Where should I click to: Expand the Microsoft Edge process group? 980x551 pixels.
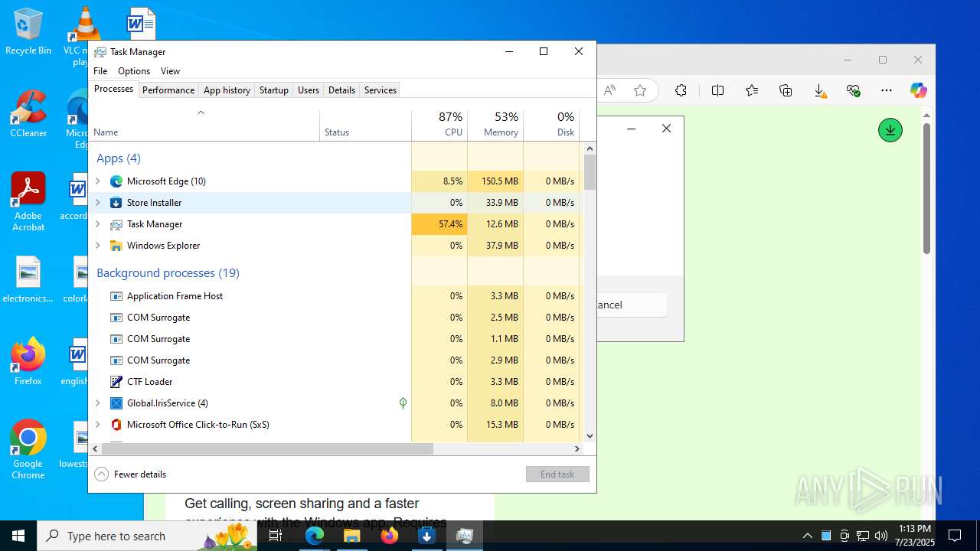click(97, 181)
